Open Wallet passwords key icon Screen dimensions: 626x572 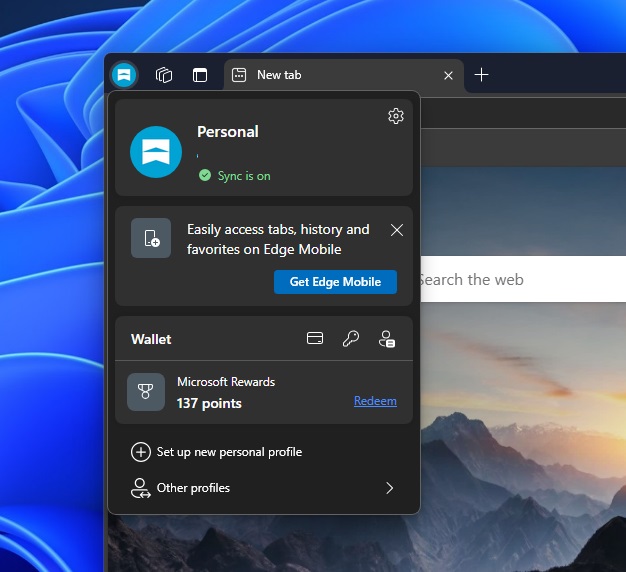pos(351,338)
